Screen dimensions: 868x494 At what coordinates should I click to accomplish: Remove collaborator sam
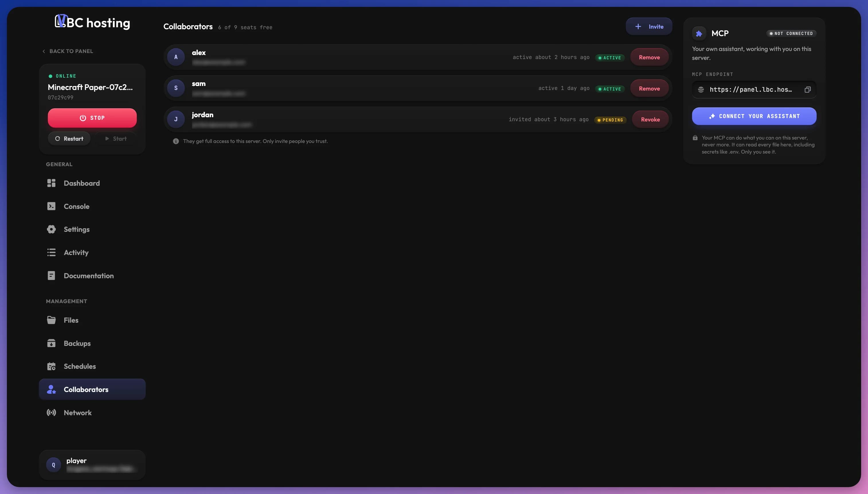(649, 89)
